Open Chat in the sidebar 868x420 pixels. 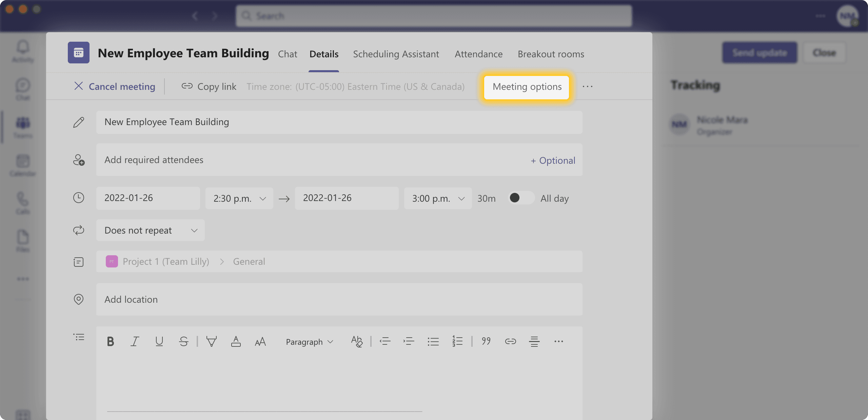pyautogui.click(x=23, y=89)
